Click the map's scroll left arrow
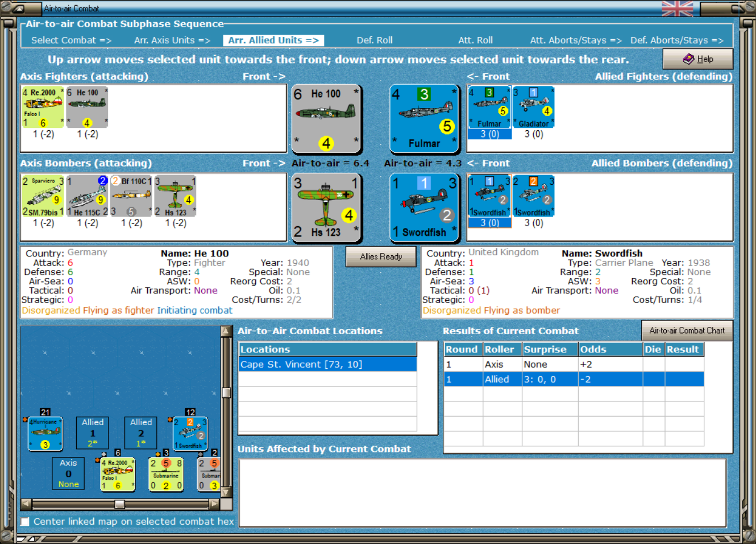Screen dimensions: 756x544 pyautogui.click(x=26, y=504)
